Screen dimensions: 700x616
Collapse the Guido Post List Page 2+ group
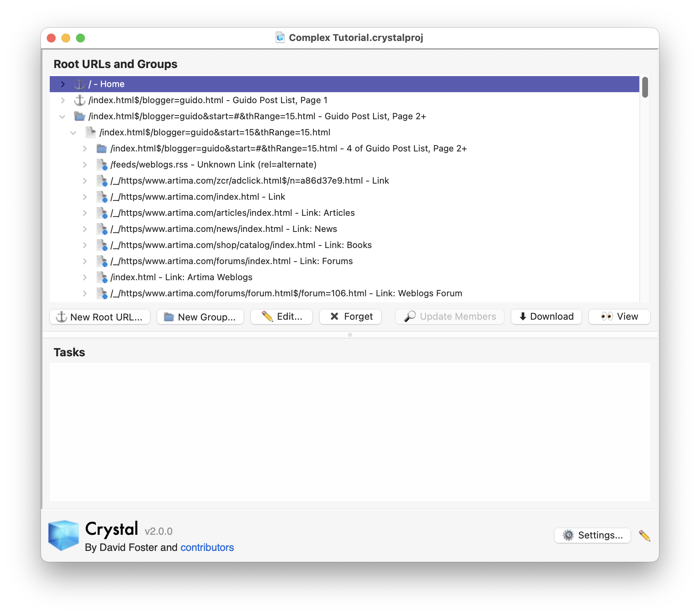(x=63, y=116)
